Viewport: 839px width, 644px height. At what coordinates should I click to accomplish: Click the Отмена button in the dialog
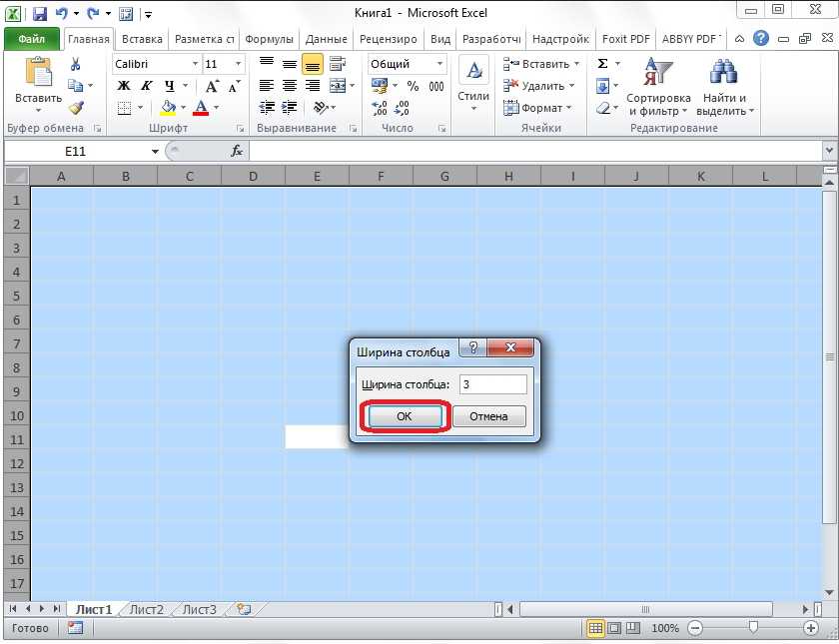[488, 416]
